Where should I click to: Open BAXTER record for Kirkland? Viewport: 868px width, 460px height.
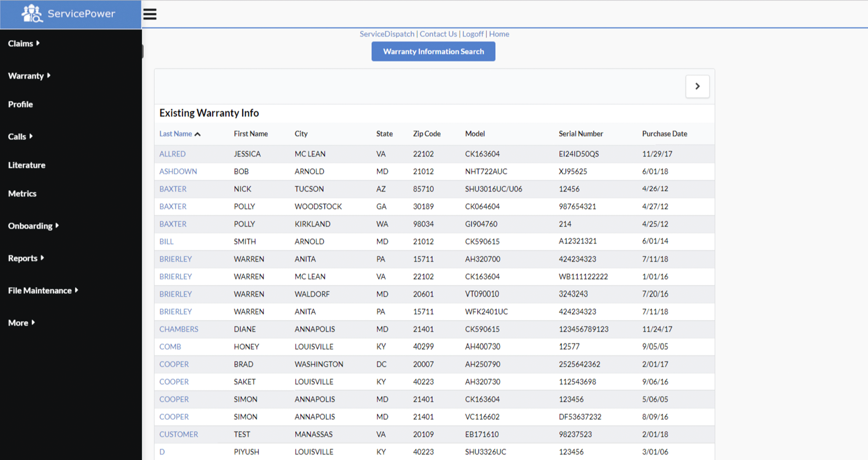pos(172,224)
